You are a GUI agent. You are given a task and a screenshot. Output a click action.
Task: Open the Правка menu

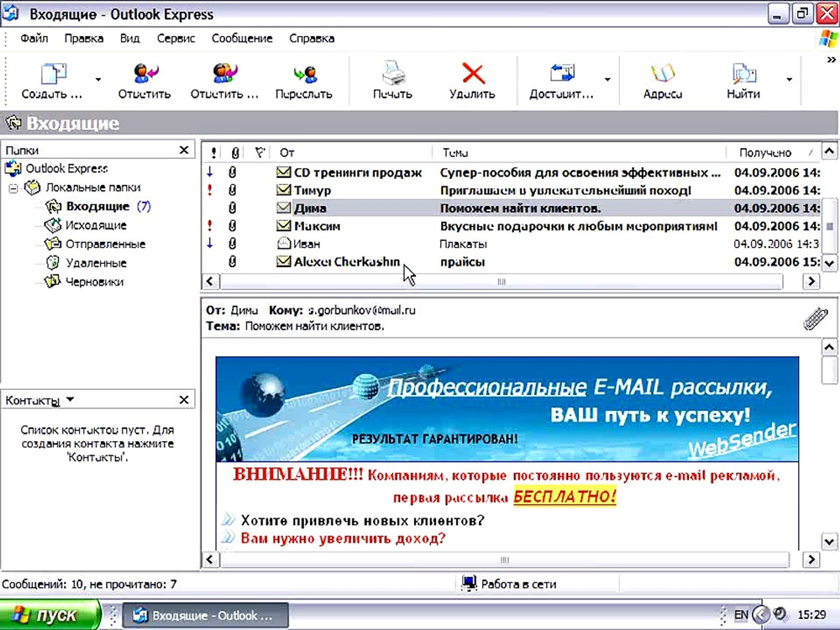click(84, 38)
